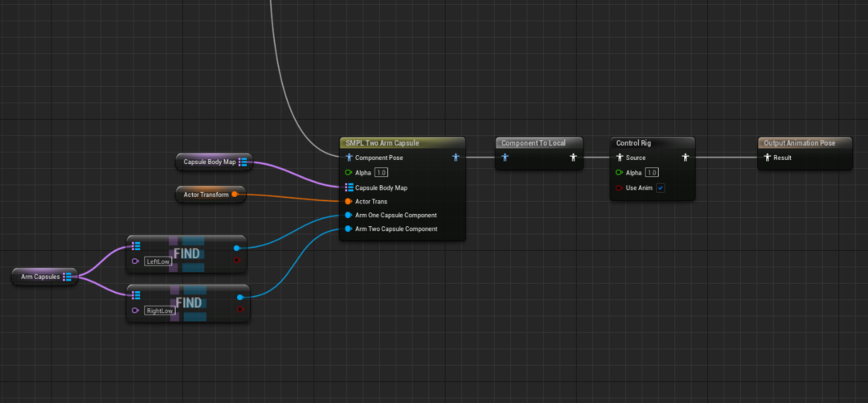This screenshot has width=868, height=403.
Task: Click Component To Local input pose pin
Action: pos(504,158)
